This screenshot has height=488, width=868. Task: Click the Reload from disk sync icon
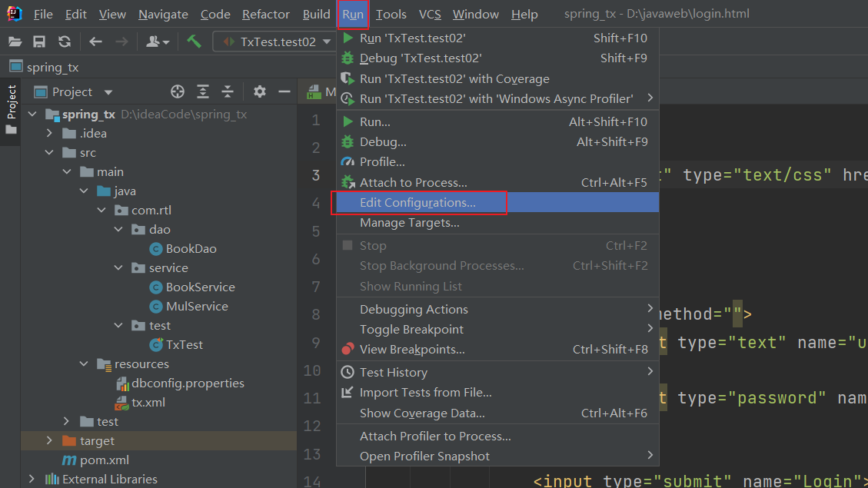click(65, 41)
